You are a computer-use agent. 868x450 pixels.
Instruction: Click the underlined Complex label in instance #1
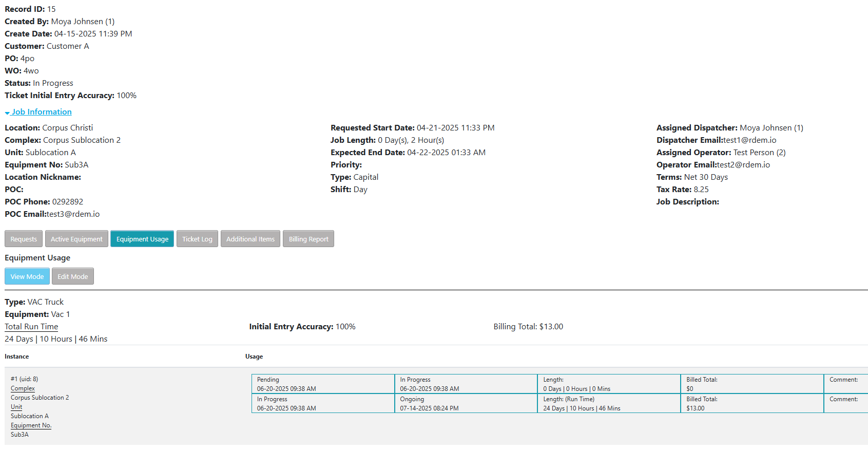(x=23, y=388)
